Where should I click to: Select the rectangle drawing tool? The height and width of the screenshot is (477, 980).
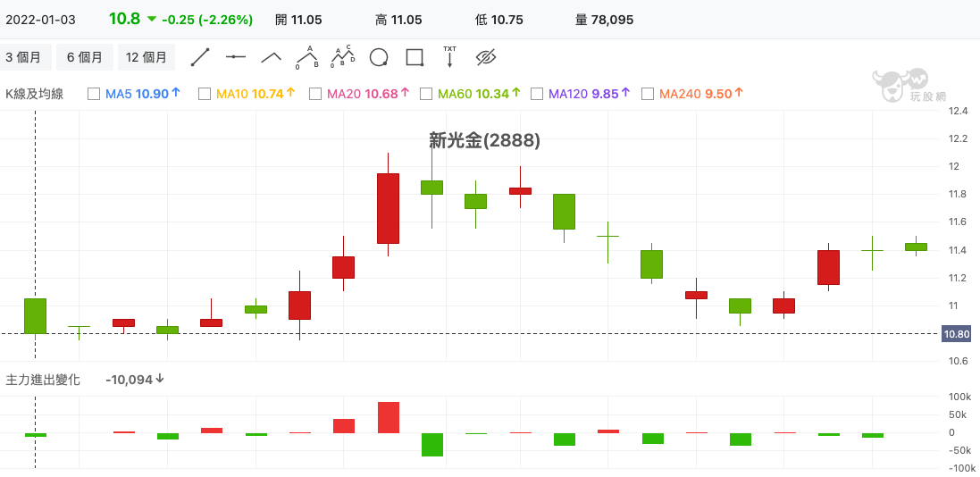point(415,57)
